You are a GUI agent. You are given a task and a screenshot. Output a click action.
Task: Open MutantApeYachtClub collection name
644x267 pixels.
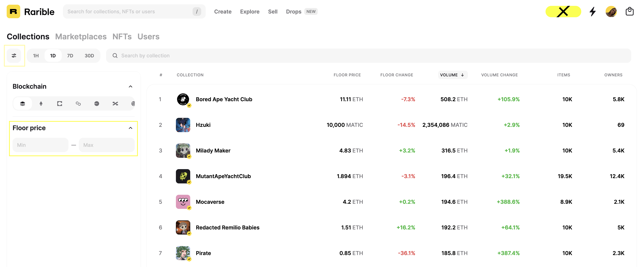pyautogui.click(x=223, y=176)
